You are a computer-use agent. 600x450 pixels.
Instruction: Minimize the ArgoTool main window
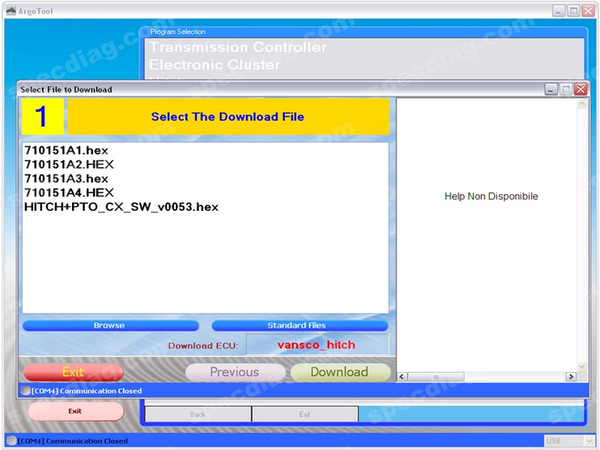point(559,11)
